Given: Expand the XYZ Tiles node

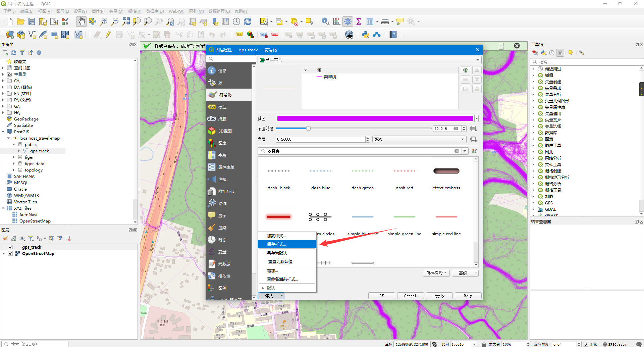Looking at the screenshot, I should coord(3,208).
